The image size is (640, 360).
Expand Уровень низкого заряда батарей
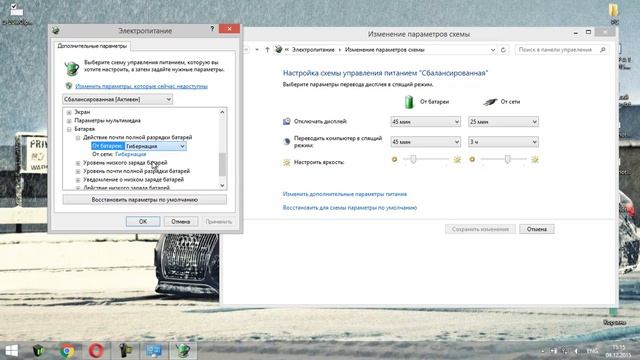(78, 163)
